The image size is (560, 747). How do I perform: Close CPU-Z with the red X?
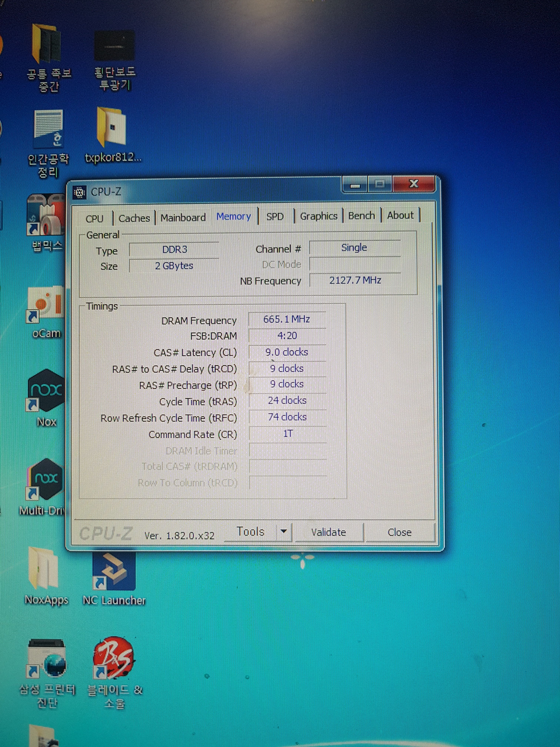coord(414,184)
